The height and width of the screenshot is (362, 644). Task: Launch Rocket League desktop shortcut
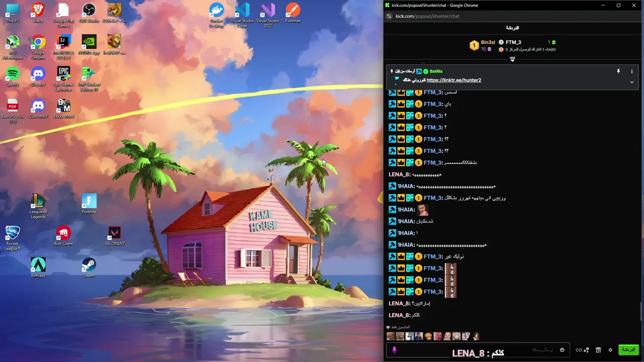[x=13, y=238]
